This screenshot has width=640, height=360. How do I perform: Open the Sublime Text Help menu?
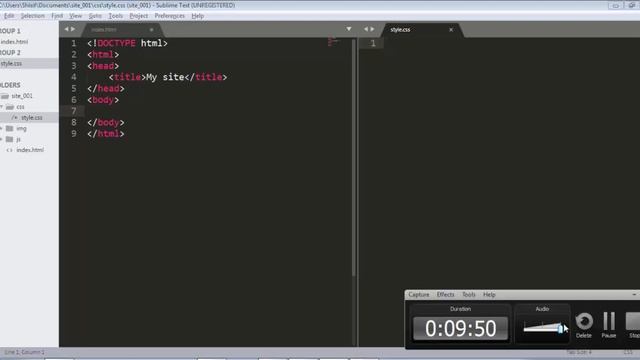pyautogui.click(x=198, y=16)
